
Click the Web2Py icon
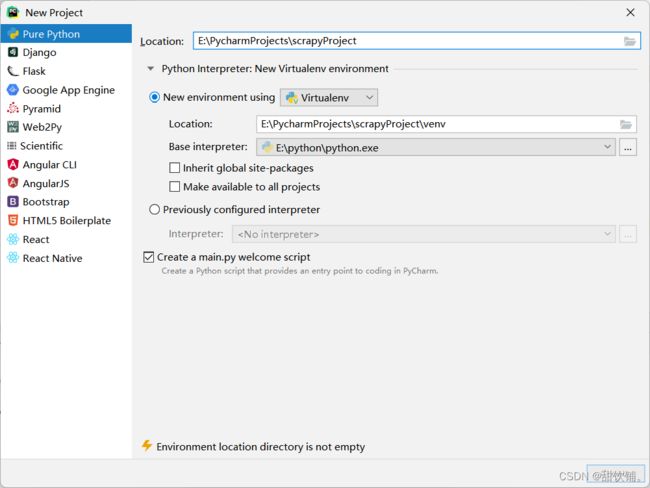click(13, 127)
